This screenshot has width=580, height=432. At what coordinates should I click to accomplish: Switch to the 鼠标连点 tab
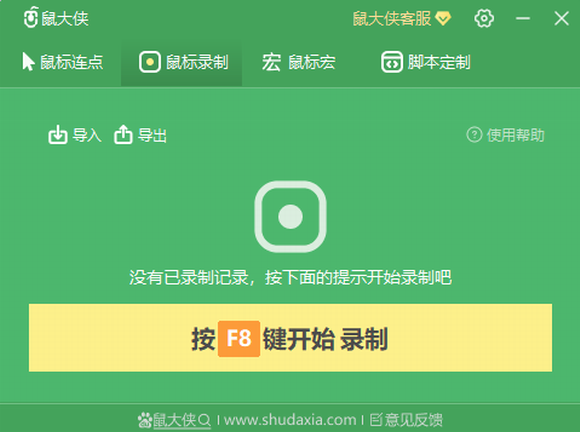(62, 62)
